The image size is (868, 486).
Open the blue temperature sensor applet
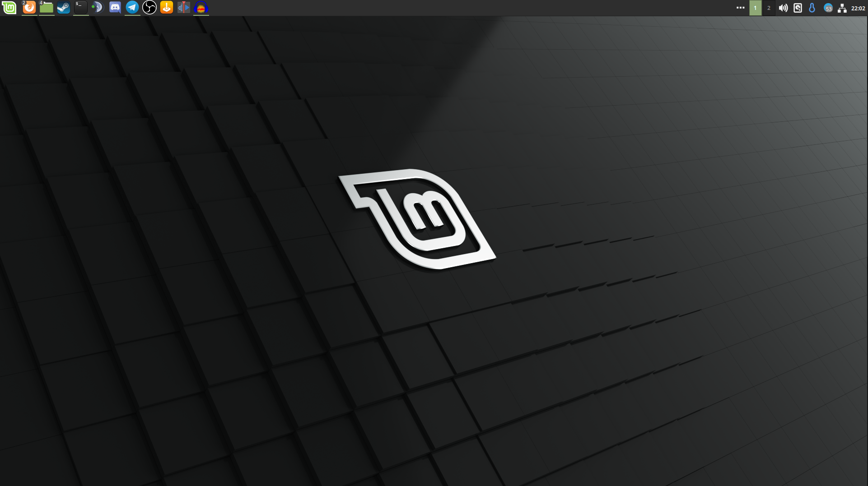pos(812,8)
